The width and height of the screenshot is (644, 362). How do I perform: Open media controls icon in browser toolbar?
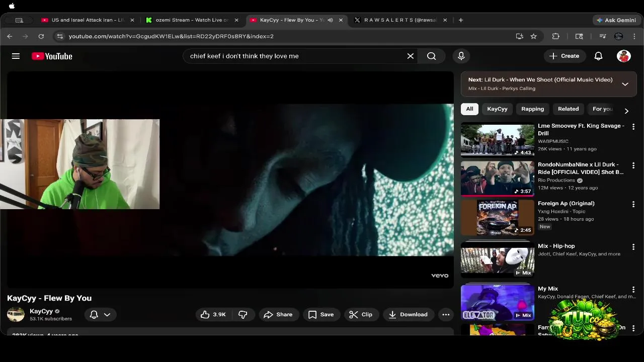[603, 36]
